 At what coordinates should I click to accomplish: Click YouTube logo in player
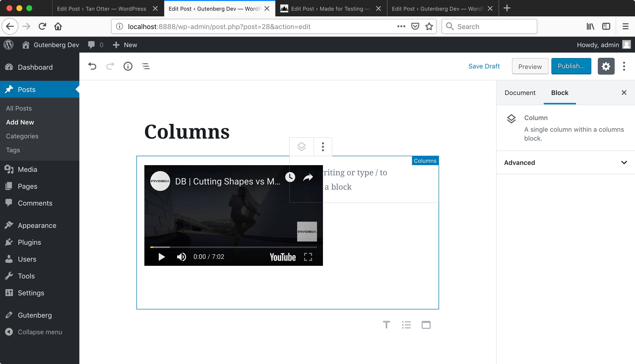point(283,257)
